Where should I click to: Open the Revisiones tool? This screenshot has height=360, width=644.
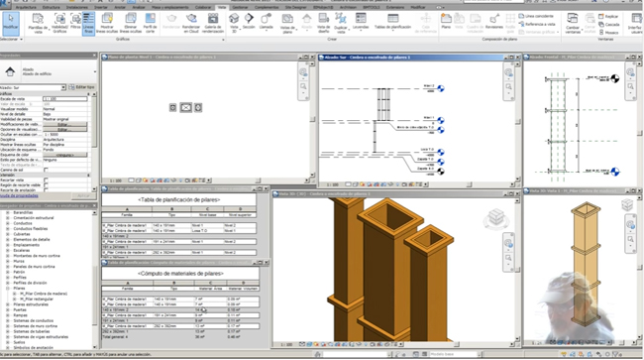(494, 21)
